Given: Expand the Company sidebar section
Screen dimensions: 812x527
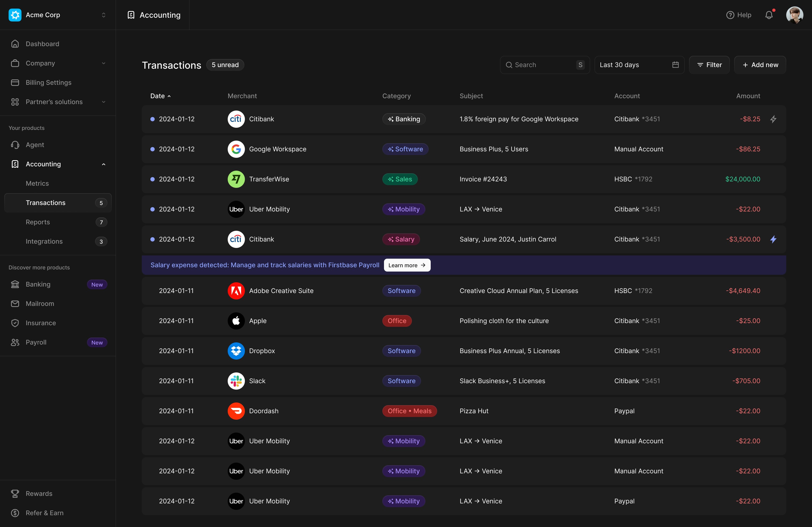Looking at the screenshot, I should tap(58, 63).
